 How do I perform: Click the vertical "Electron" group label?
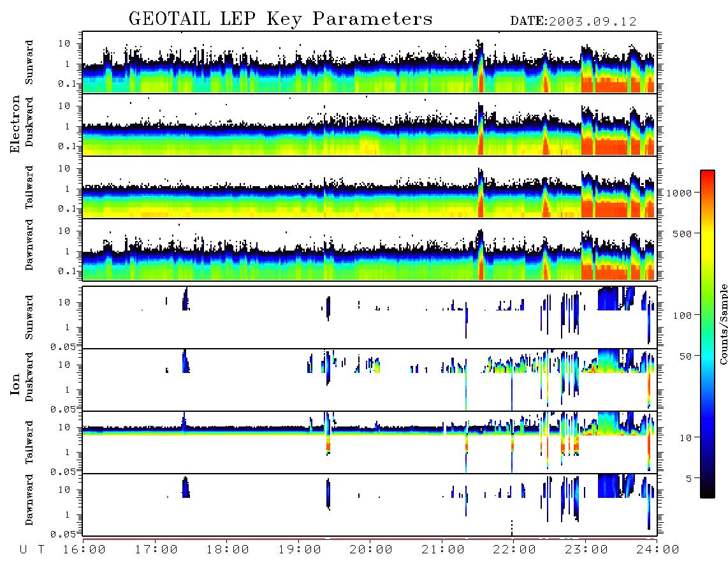click(15, 124)
